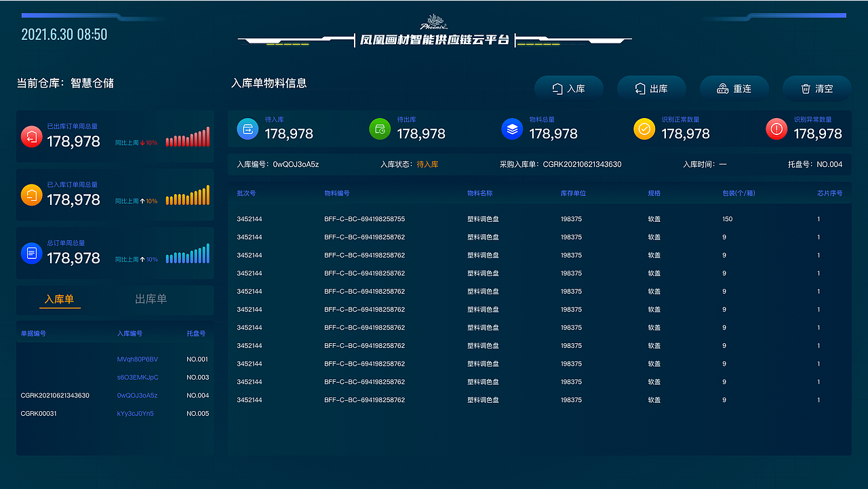Click the red 识别异常数量 alert icon

tap(776, 129)
